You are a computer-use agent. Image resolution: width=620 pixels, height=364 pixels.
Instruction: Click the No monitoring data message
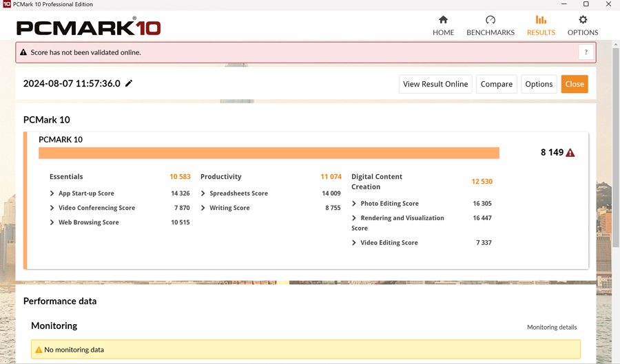[x=74, y=350]
